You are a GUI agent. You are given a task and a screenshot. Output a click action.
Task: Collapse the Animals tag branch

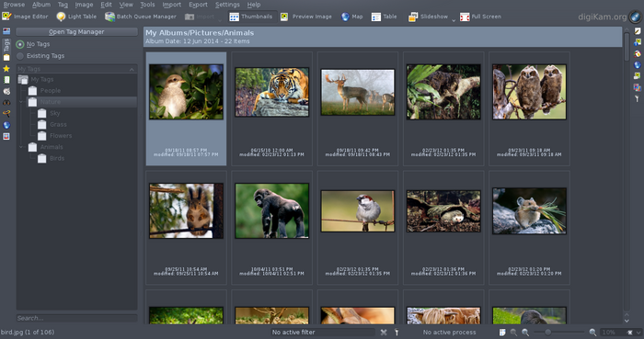click(21, 147)
